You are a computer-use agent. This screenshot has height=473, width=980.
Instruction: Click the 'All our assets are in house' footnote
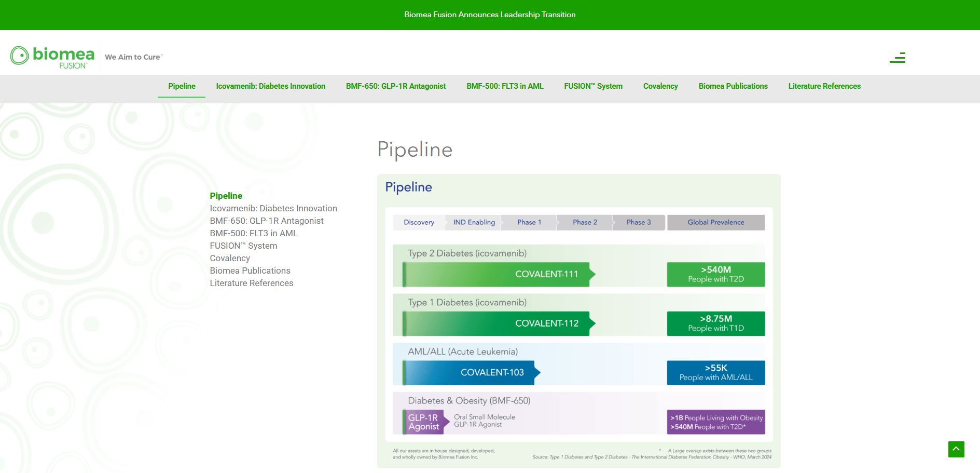click(444, 454)
